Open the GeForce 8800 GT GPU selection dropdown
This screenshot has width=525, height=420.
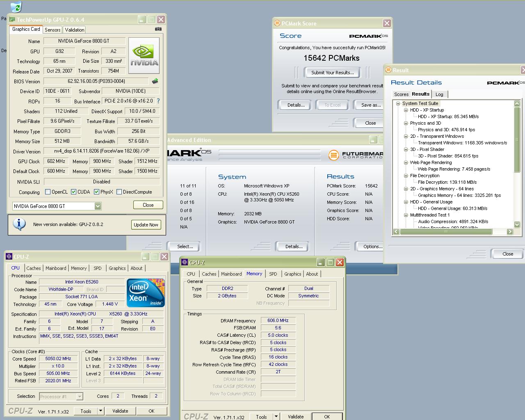point(98,206)
